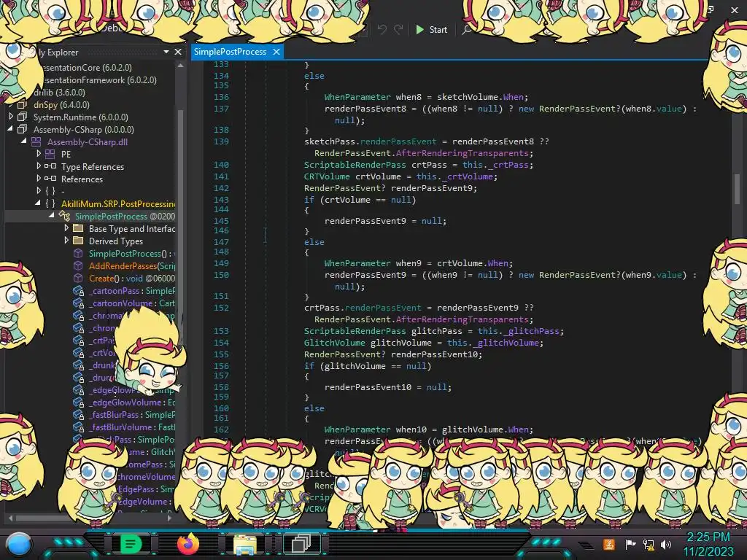
Task: Click the SimplePostProcess class icon
Action: (x=64, y=216)
